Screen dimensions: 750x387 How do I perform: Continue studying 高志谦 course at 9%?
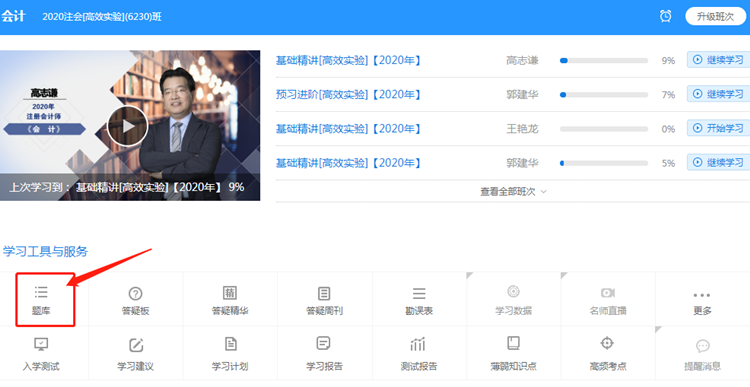718,60
